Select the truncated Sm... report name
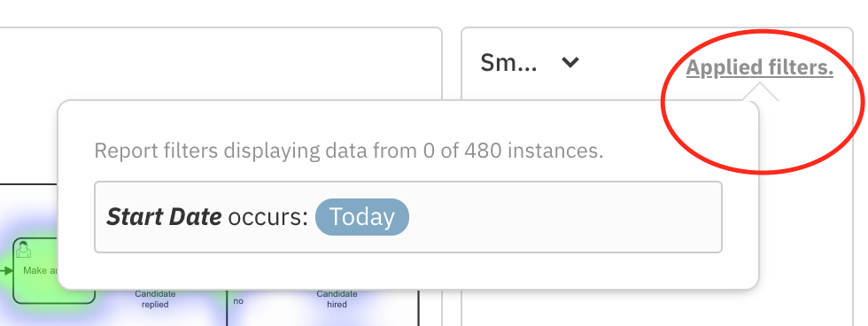The width and height of the screenshot is (868, 326). point(508,63)
